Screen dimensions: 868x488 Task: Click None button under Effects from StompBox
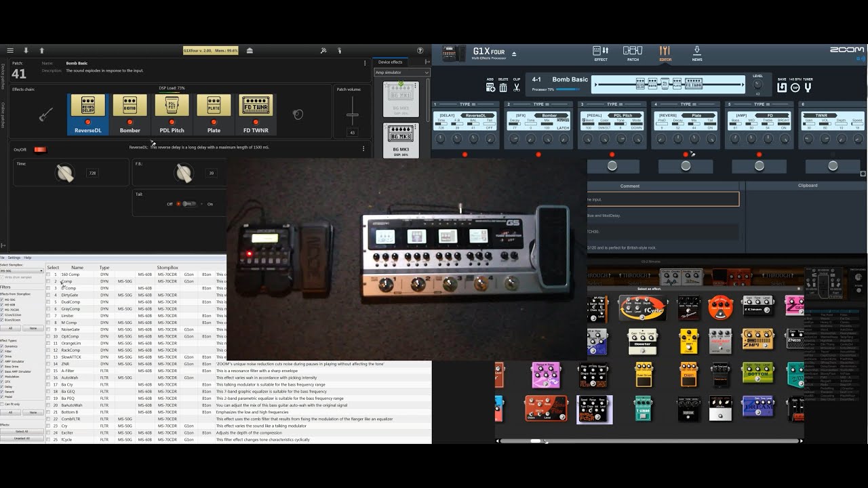click(33, 328)
